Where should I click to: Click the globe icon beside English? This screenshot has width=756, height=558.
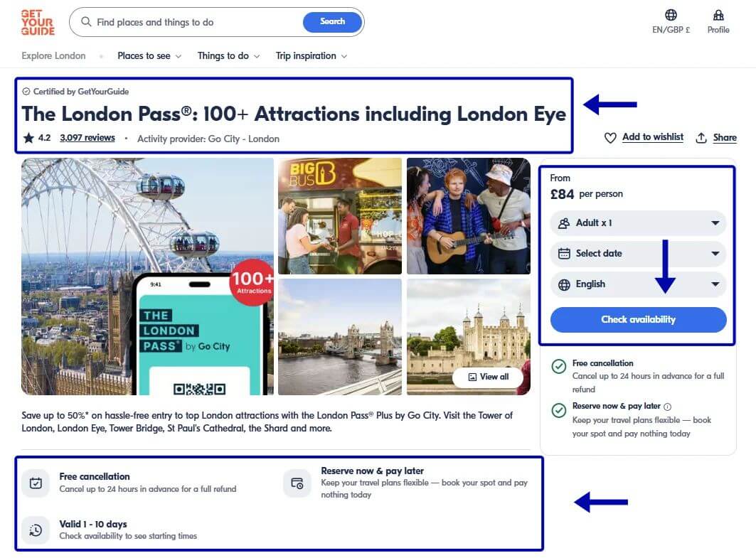click(x=564, y=284)
